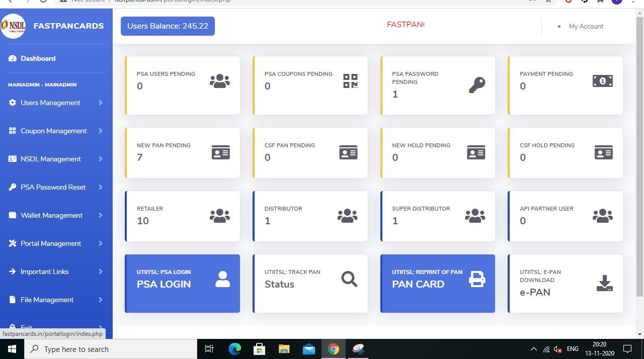The width and height of the screenshot is (644, 359).
Task: Click the group icon in Retailer card
Action: (219, 216)
